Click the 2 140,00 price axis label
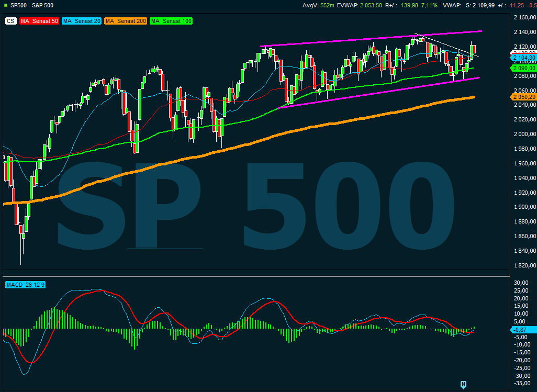Viewport: 537px width, 392px height. pyautogui.click(x=525, y=32)
